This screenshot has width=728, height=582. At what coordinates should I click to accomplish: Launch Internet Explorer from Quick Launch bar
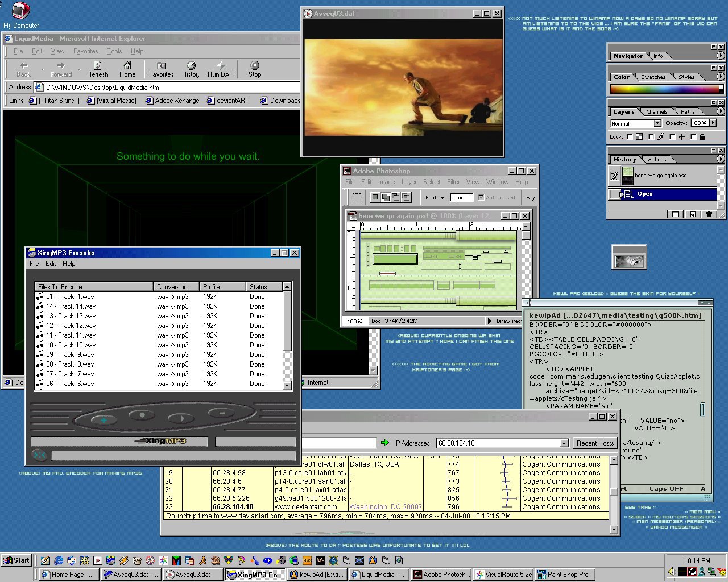click(x=59, y=560)
